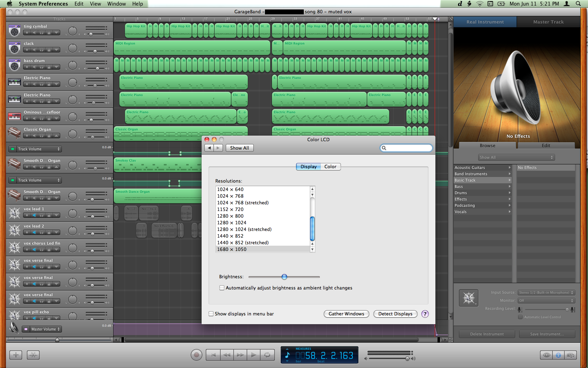The image size is (588, 368).
Task: Expand automation for the first Electric Piano track
Action: coord(56,84)
